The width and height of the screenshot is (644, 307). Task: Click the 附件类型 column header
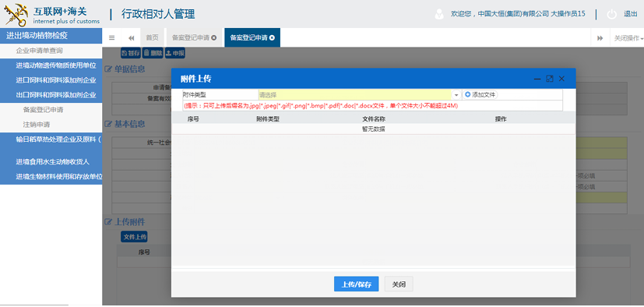tap(268, 118)
